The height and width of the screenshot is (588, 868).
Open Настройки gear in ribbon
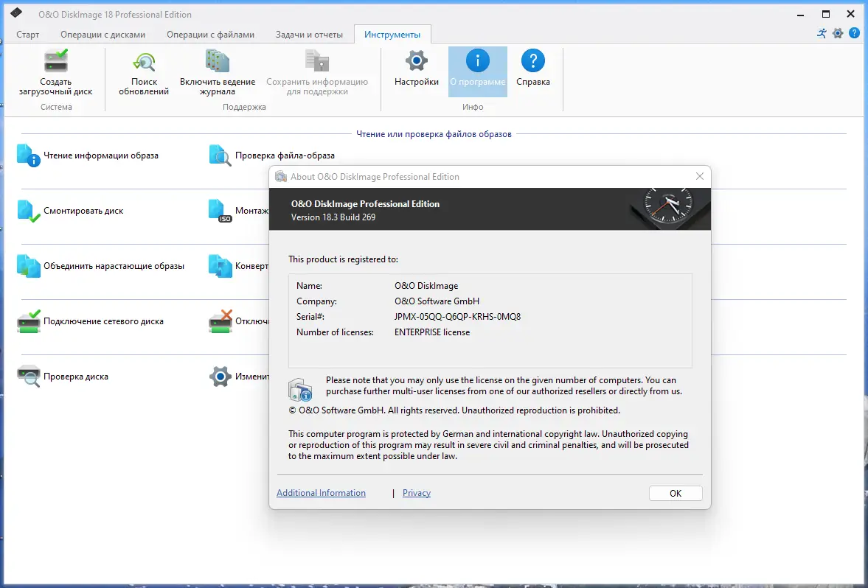click(x=416, y=60)
